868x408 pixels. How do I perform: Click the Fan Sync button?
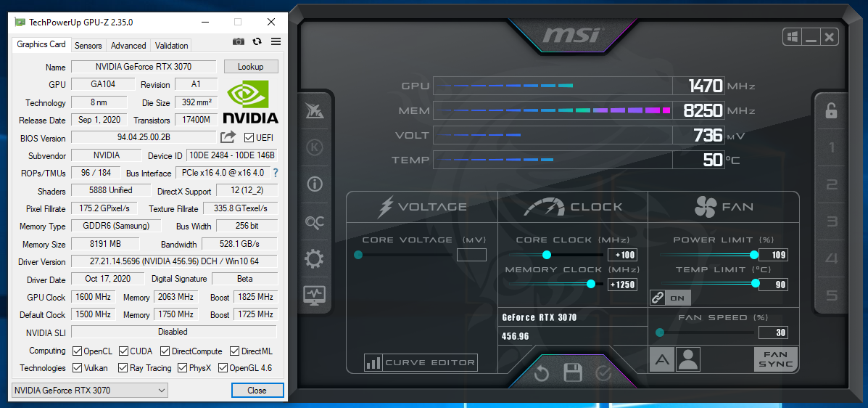pos(776,359)
